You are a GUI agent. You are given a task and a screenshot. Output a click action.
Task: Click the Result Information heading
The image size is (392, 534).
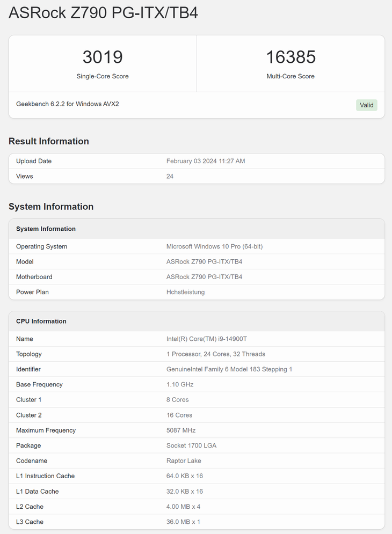[x=49, y=141]
